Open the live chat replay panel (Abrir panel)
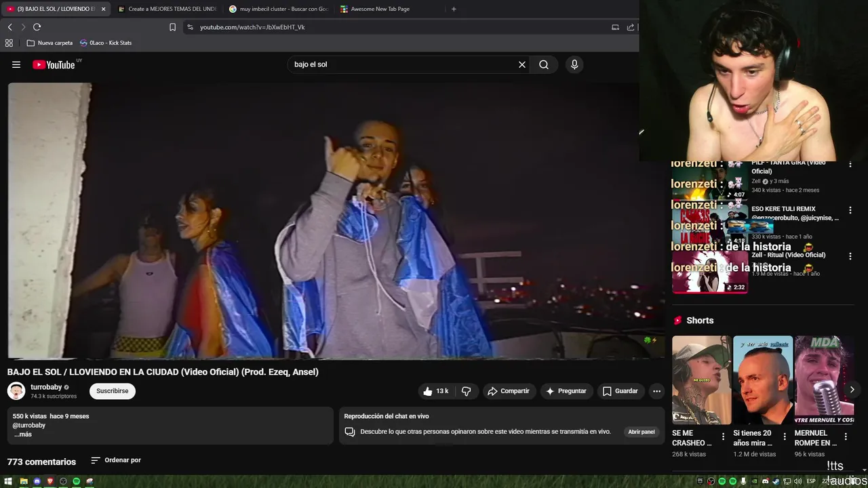868x488 pixels. point(641,432)
